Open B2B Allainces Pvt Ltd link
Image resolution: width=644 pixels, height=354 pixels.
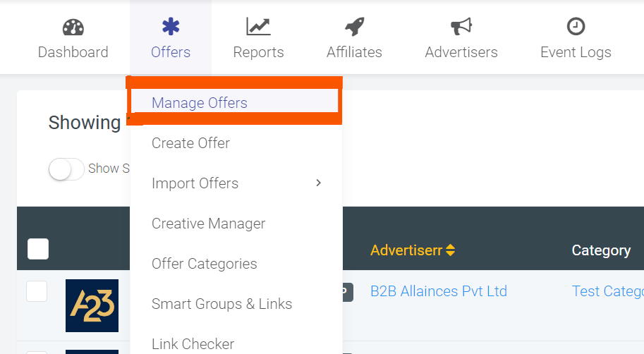438,291
